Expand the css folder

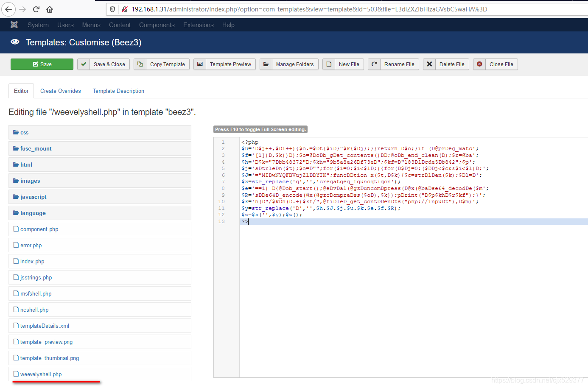[100, 132]
